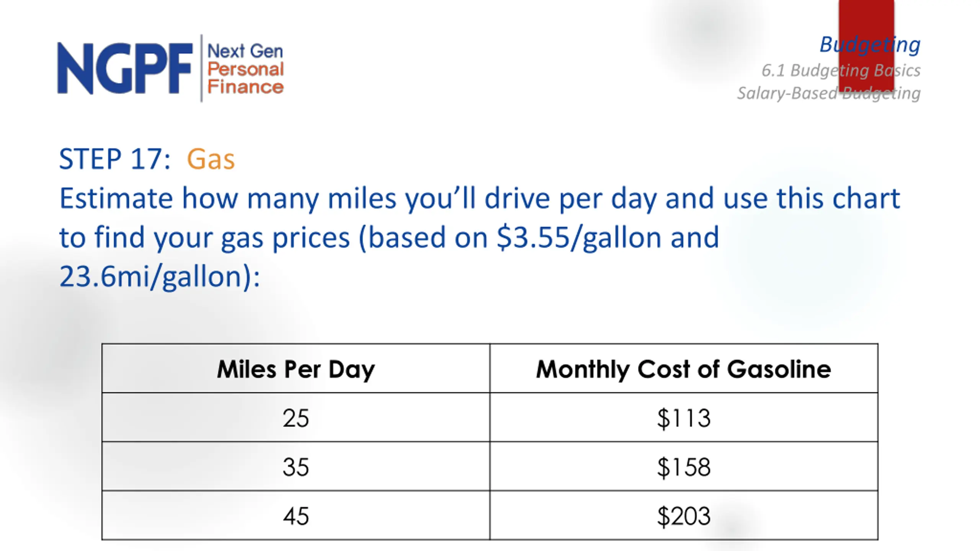Select the 25 miles per day cell
Image resolution: width=980 pixels, height=551 pixels.
coord(296,417)
